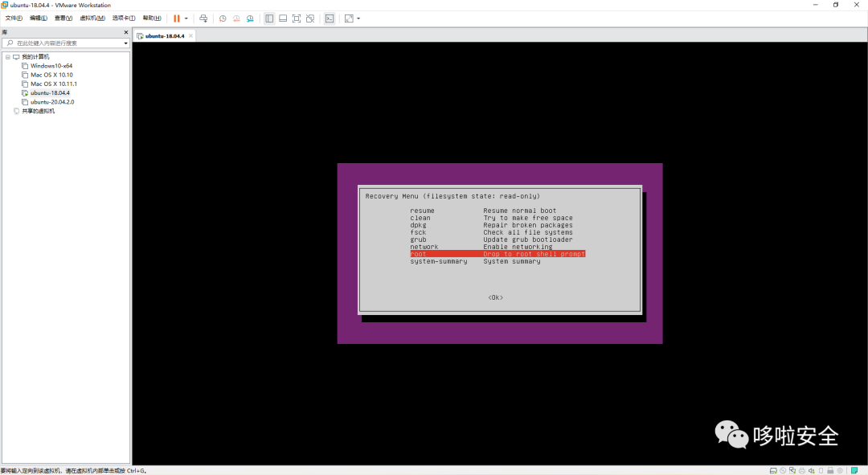Toggle the console view icon
868x475 pixels.
tap(330, 18)
